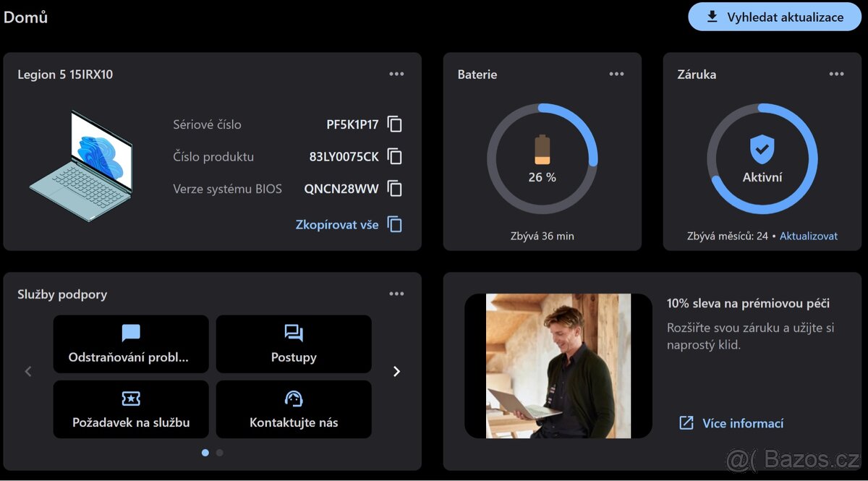This screenshot has width=868, height=481.
Task: Click the Zbývá měsíců: 24 text
Action: pos(728,237)
